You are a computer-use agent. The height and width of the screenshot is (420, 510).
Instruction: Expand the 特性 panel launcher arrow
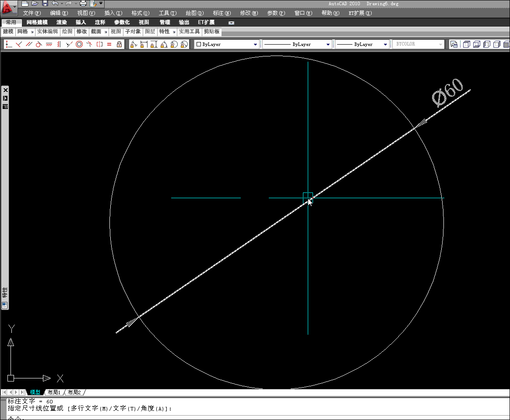[x=174, y=32]
